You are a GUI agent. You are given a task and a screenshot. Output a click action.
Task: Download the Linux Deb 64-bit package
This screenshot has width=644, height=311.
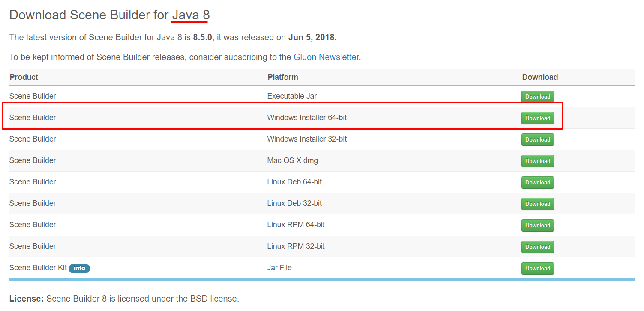(537, 182)
